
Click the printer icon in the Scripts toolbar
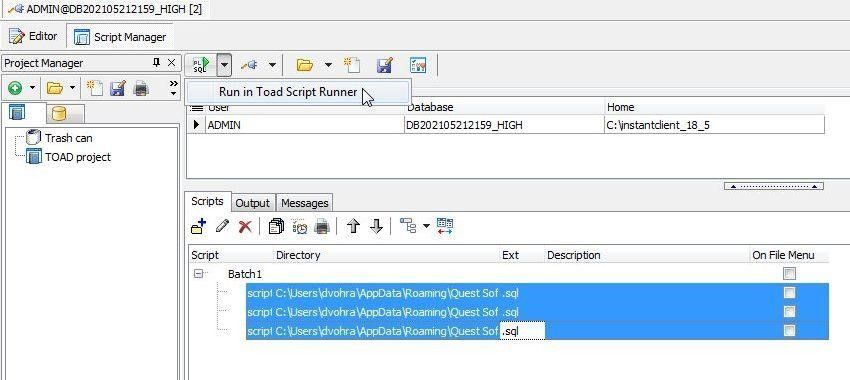pos(322,226)
